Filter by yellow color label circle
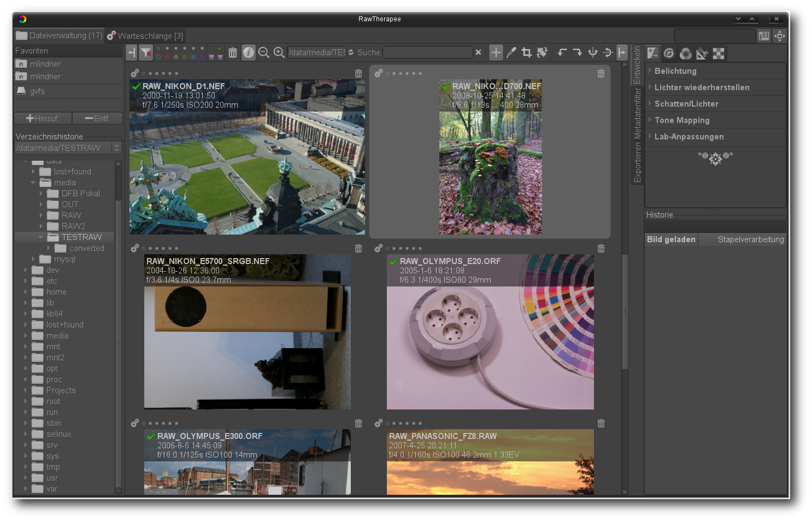The image size is (812, 521). (176, 57)
